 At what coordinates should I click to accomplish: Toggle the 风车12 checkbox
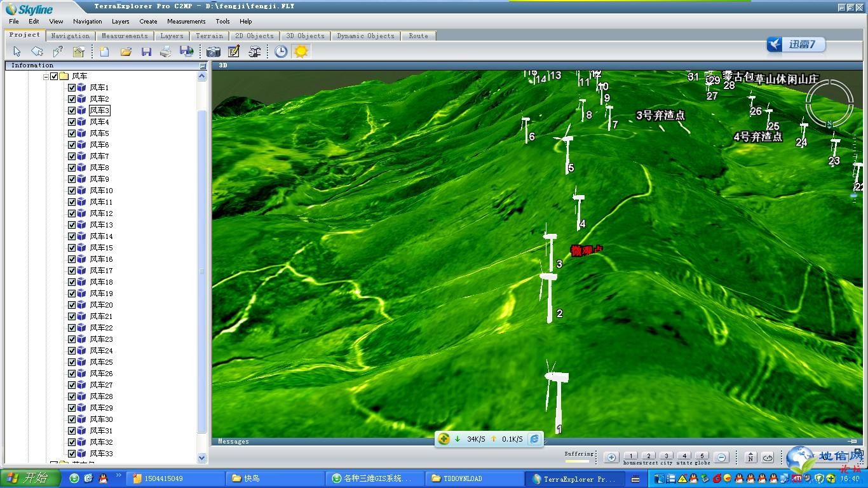point(72,213)
